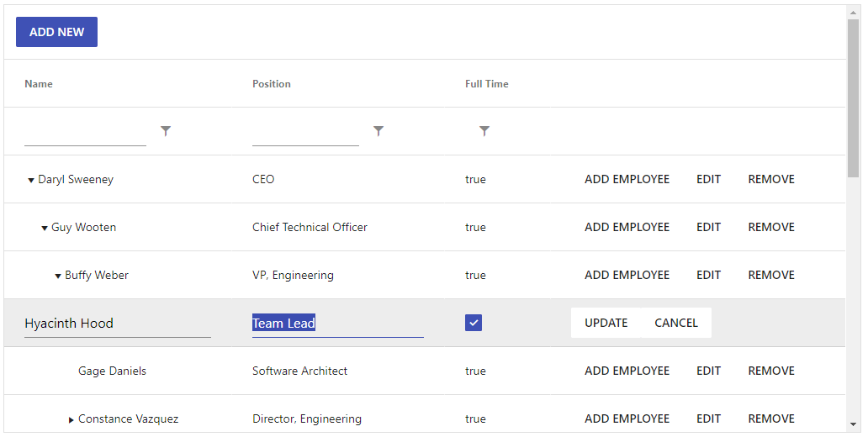
Task: Open the Full Time column filter menu
Action: (x=484, y=131)
